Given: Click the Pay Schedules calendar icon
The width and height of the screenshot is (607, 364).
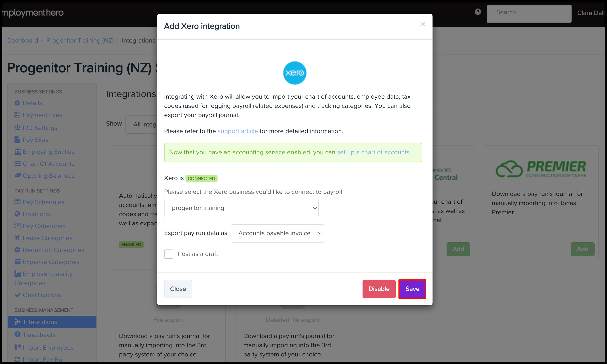Looking at the screenshot, I should pyautogui.click(x=17, y=202).
